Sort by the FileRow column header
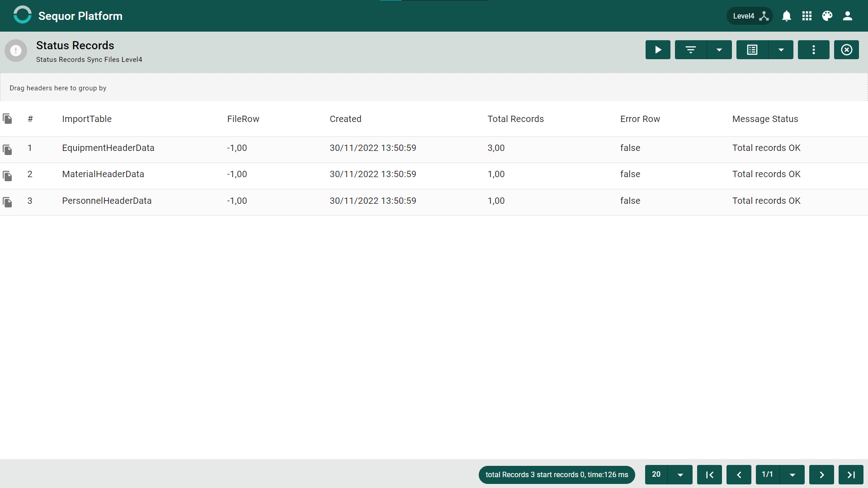The image size is (868, 488). click(243, 119)
